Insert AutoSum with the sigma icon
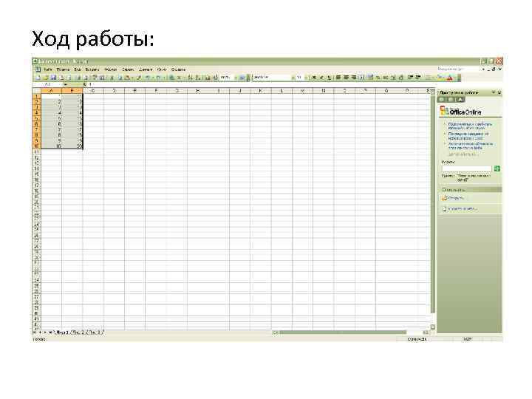532x399 pixels. click(179, 78)
